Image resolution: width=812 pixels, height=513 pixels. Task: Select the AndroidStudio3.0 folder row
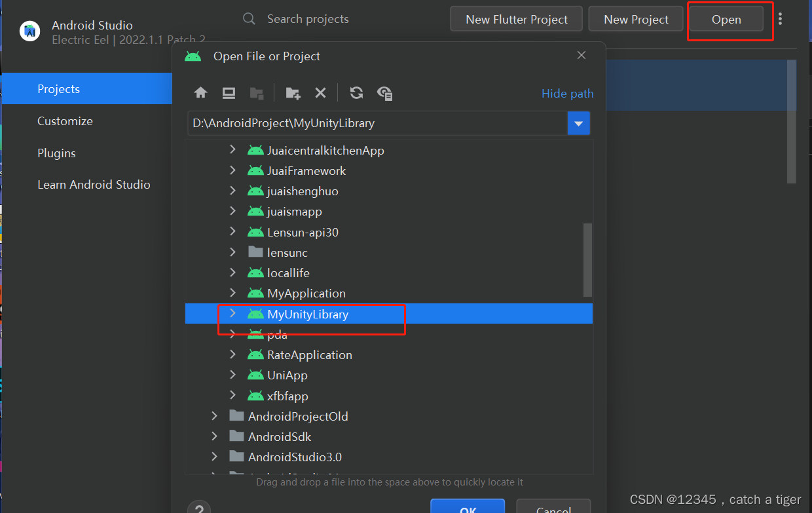(389, 457)
